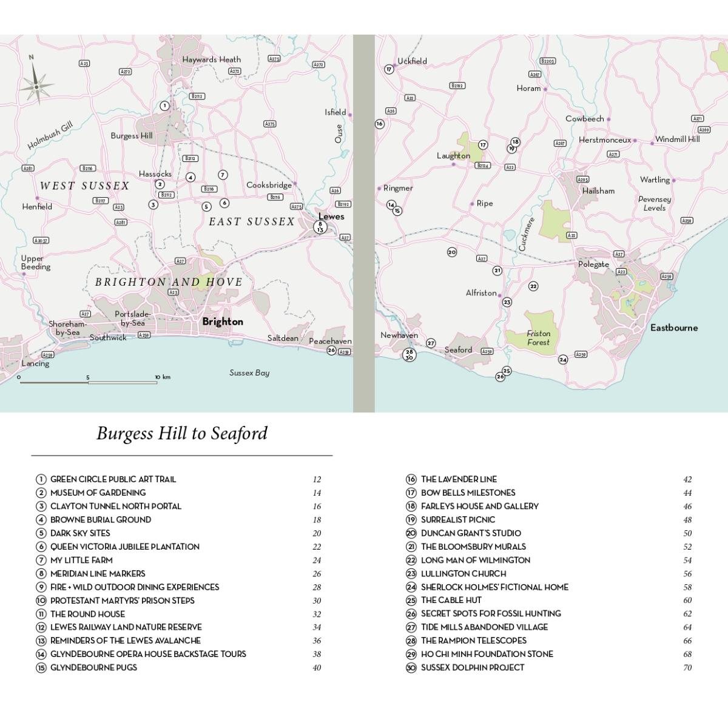Select map marker 18 on the map
Image resolution: width=728 pixels, height=728 pixels.
click(x=515, y=142)
